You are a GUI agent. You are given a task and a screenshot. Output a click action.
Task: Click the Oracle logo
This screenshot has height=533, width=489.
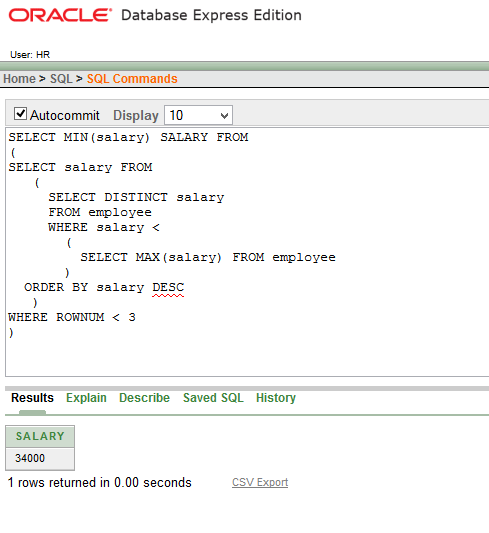coord(60,15)
